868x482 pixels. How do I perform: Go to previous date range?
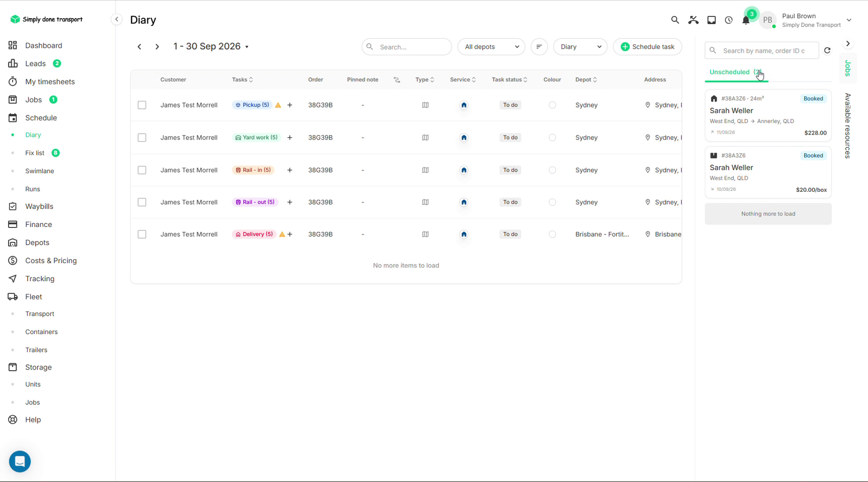click(140, 47)
